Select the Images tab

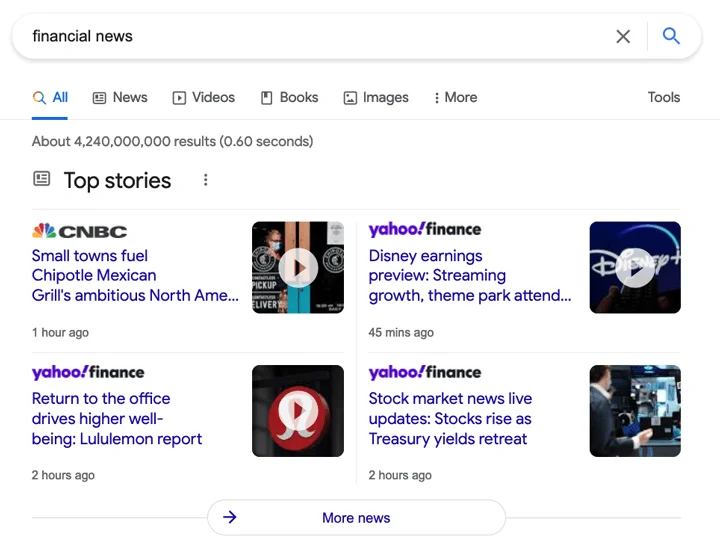pyautogui.click(x=376, y=97)
